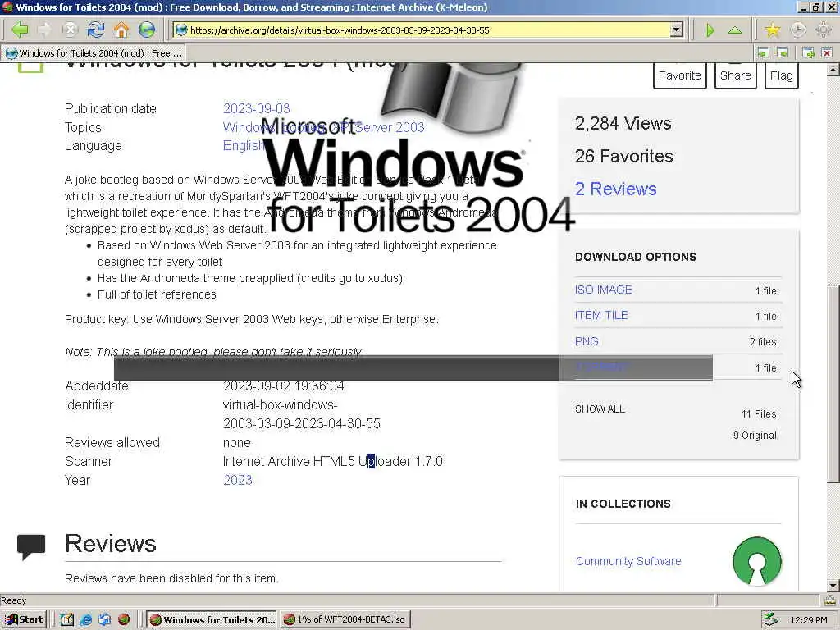Click the vertical scrollbar thumb
Image resolution: width=840 pixels, height=630 pixels.
(x=833, y=384)
